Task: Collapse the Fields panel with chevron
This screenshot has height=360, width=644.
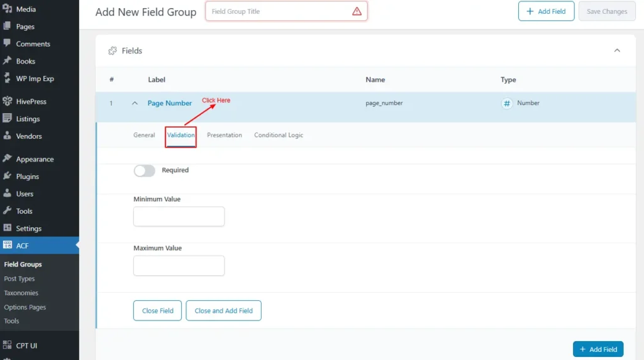Action: [617, 50]
